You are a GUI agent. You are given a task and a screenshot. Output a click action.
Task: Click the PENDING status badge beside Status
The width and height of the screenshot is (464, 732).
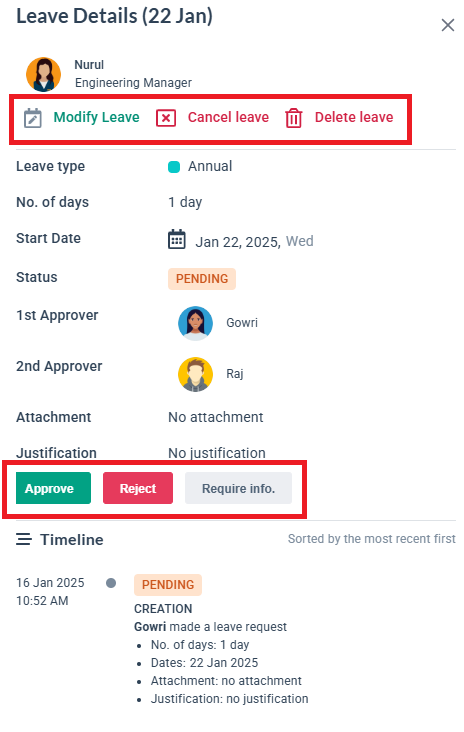202,279
